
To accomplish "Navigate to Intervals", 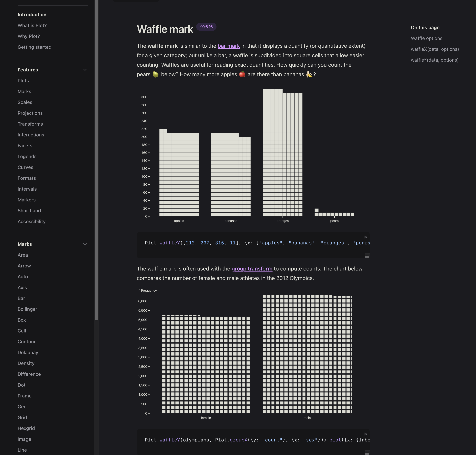I will pos(27,189).
